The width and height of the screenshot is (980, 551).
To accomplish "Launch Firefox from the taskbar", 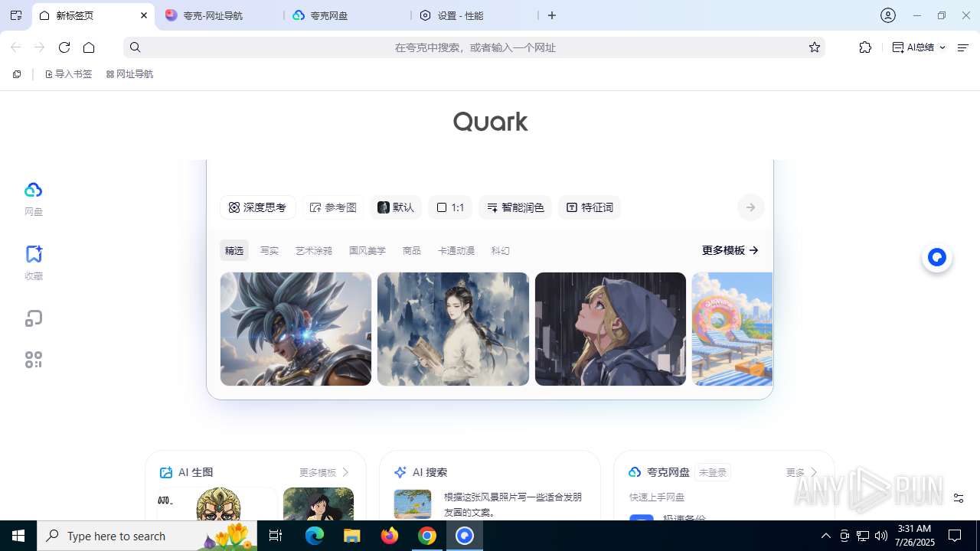I will [390, 536].
